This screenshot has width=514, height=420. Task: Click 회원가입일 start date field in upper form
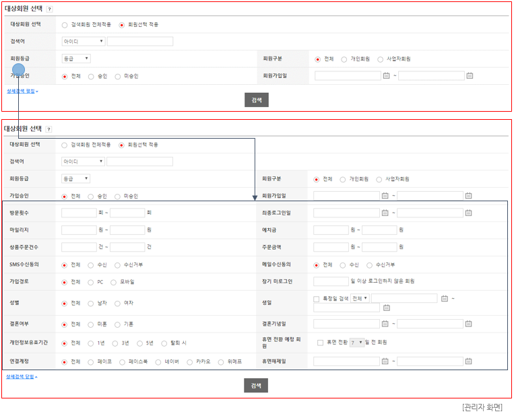click(348, 75)
